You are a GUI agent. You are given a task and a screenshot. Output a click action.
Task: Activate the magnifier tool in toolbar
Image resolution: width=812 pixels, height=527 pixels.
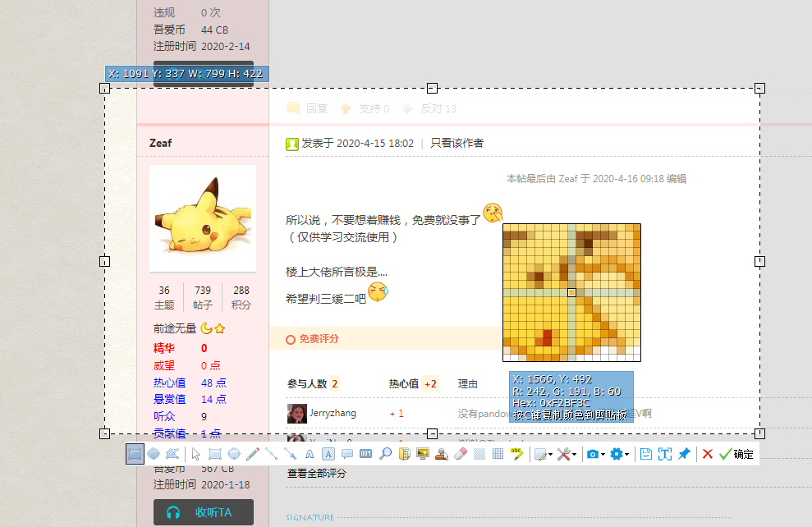point(385,454)
